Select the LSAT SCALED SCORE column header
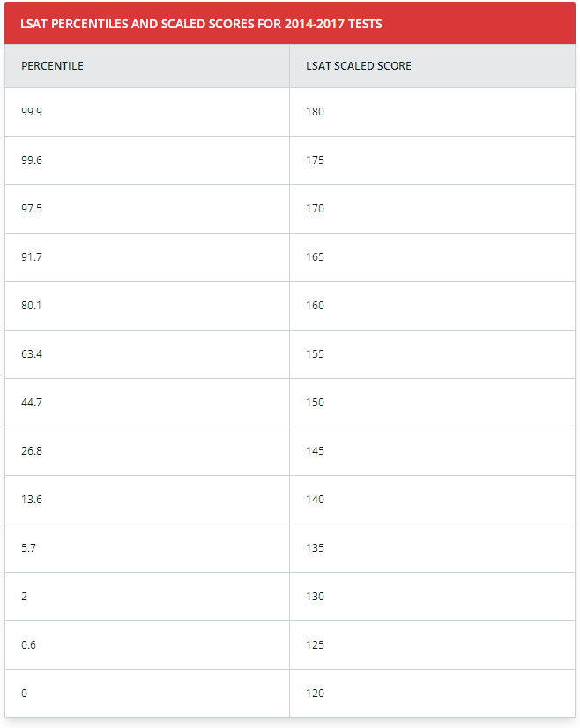The height and width of the screenshot is (728, 580). click(432, 66)
